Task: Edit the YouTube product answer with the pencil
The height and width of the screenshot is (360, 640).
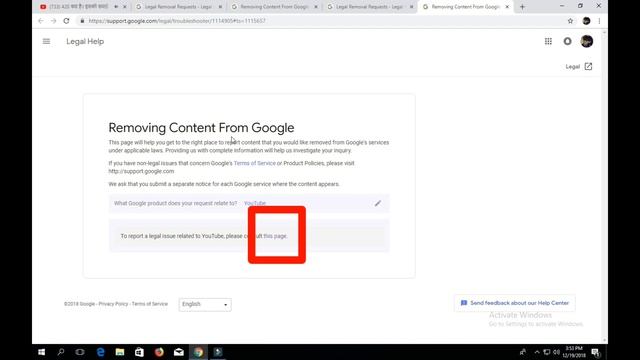Action: pyautogui.click(x=378, y=203)
